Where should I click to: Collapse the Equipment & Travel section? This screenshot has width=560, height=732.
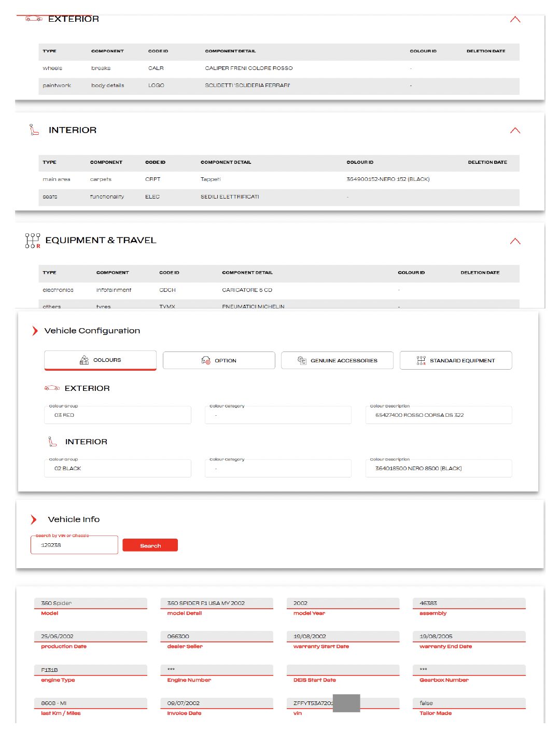pyautogui.click(x=515, y=241)
